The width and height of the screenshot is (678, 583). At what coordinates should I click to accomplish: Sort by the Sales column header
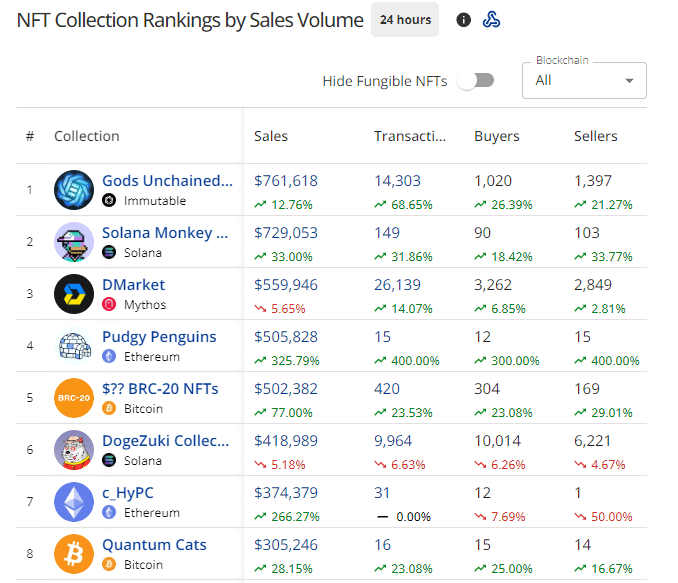click(271, 136)
